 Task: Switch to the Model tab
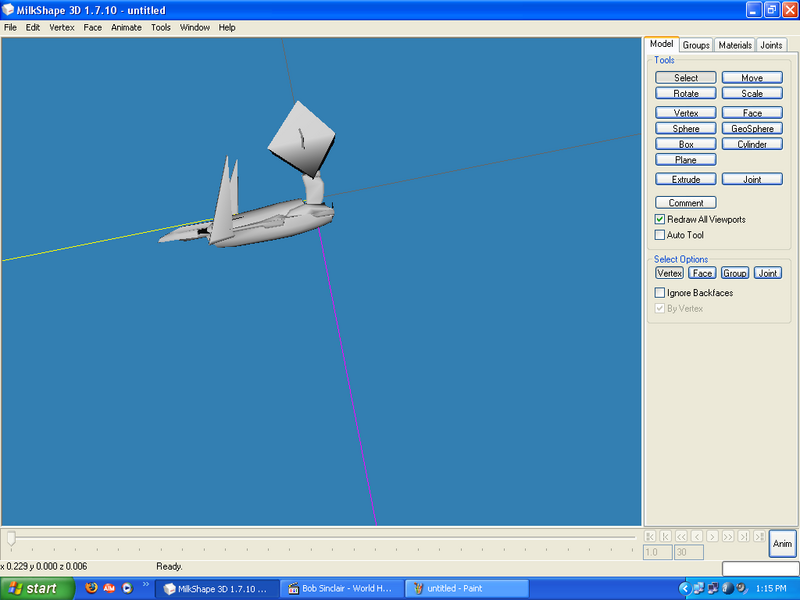[x=661, y=44]
